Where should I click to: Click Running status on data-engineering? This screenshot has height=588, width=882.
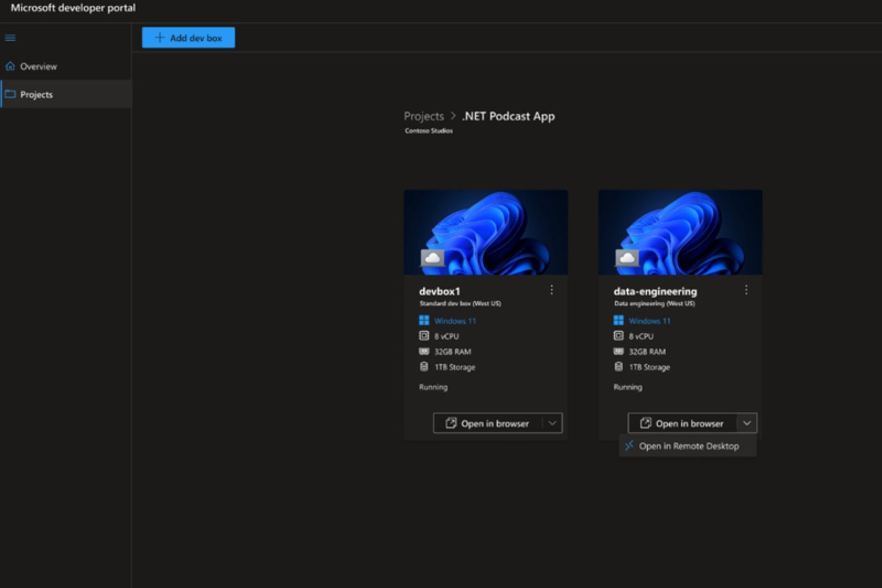point(628,387)
